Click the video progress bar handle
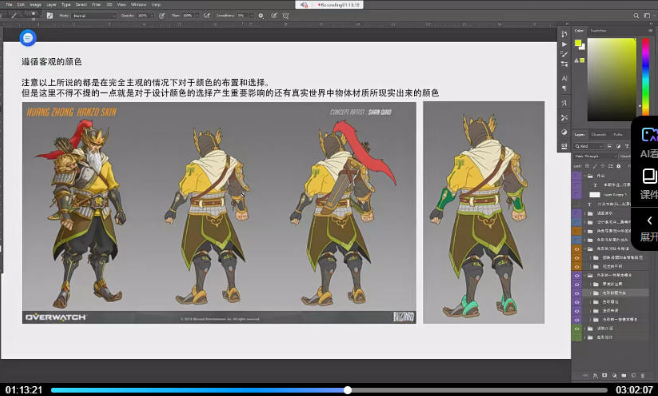Viewport: 658px width, 396px height. tap(348, 390)
